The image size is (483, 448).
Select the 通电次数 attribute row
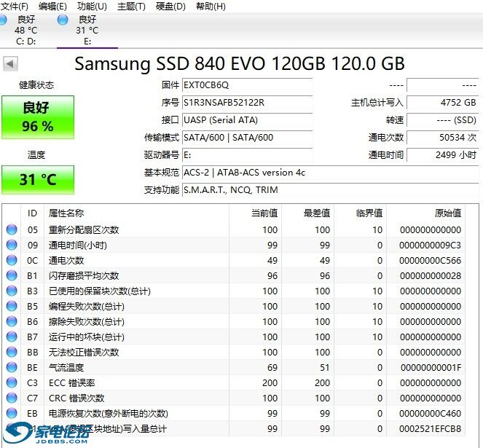click(x=234, y=260)
